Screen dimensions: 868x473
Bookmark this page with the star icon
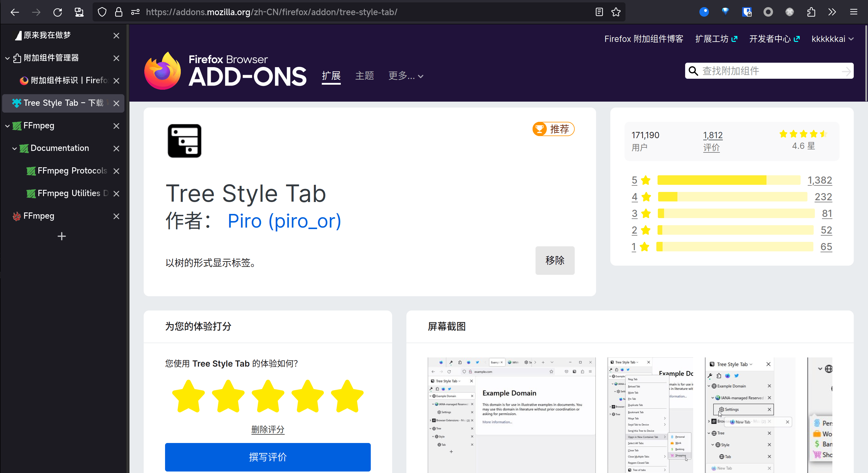click(x=616, y=12)
